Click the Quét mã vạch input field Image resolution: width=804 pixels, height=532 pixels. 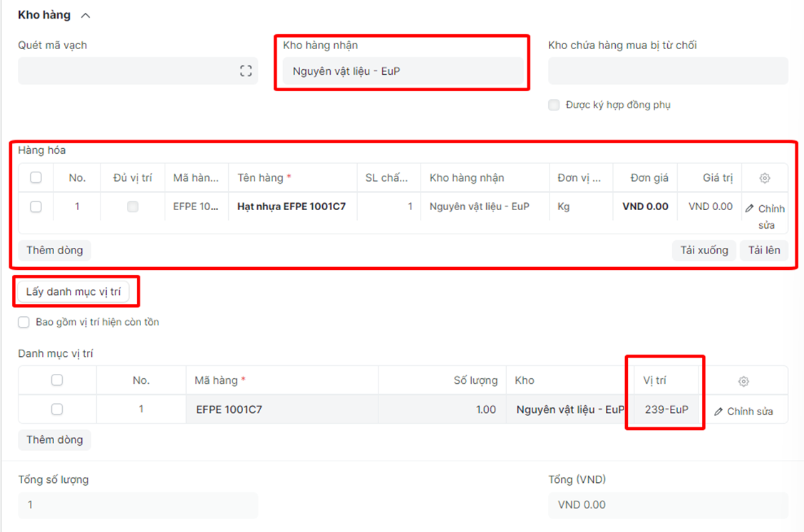point(128,71)
